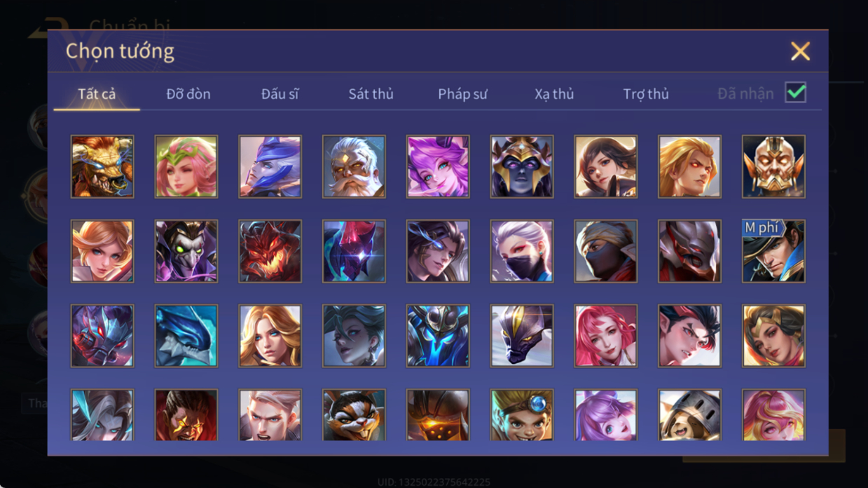
Task: Select the purple-haired girl hero portrait
Action: [606, 415]
